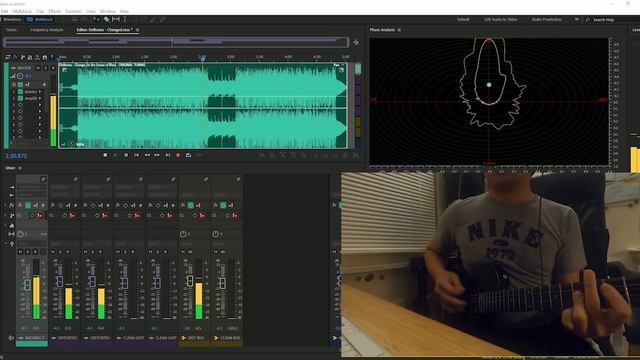The width and height of the screenshot is (640, 360).
Task: Open the Multitrack menu
Action: tap(22, 11)
